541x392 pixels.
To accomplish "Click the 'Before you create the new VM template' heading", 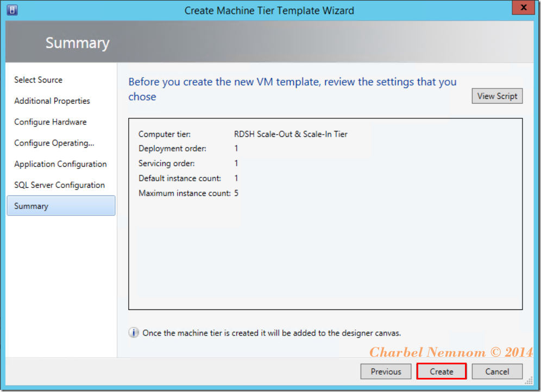I will (293, 89).
